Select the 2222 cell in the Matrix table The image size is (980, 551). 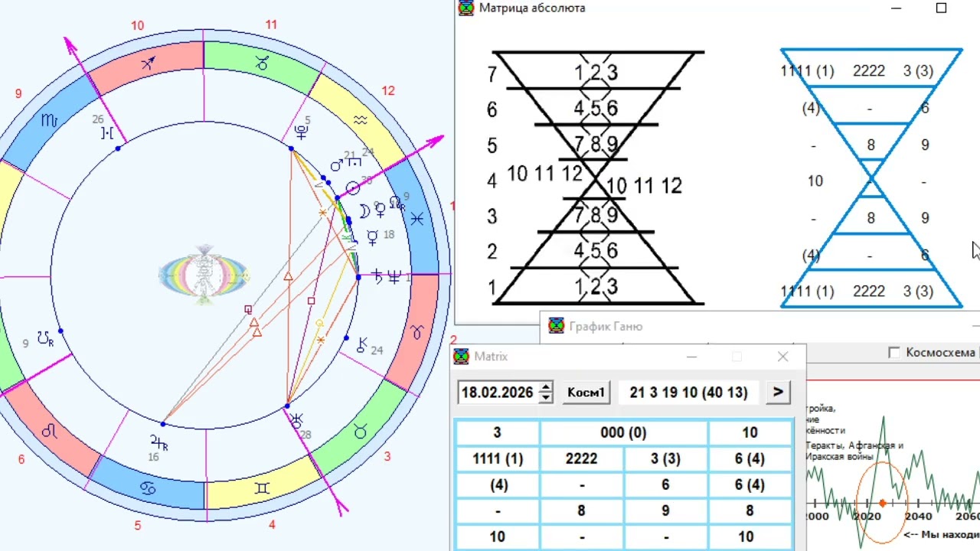pyautogui.click(x=582, y=458)
